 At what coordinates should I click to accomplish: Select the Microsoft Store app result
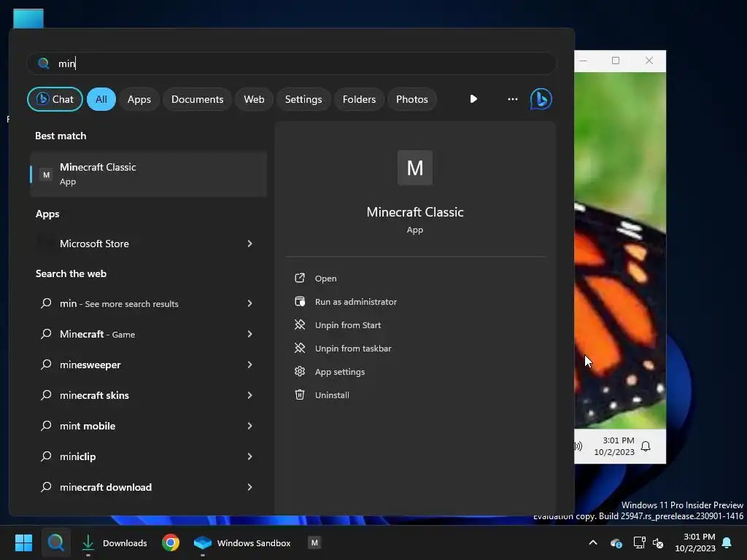pyautogui.click(x=148, y=244)
